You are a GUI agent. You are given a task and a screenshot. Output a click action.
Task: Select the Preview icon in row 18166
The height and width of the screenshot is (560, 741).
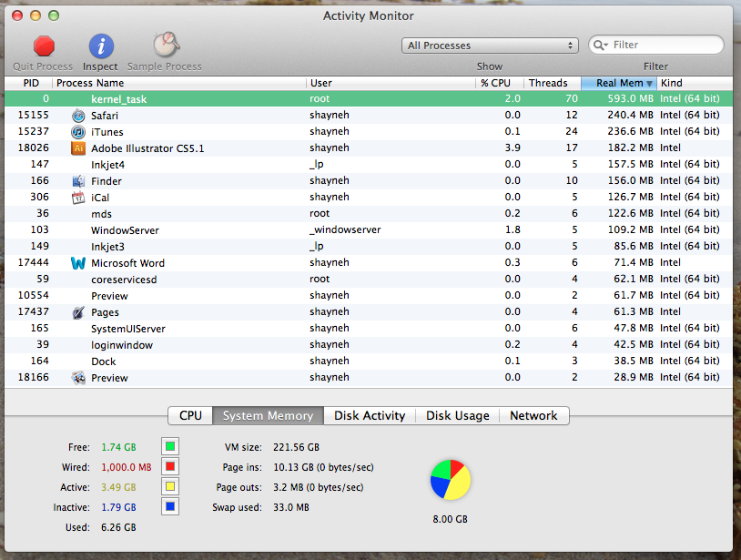pos(78,378)
